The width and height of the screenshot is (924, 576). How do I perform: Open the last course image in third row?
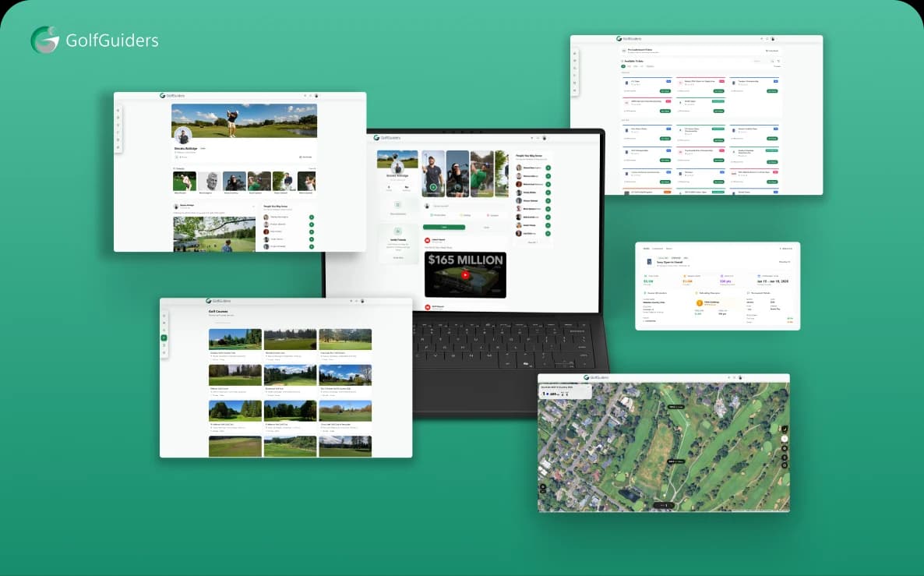tap(345, 411)
